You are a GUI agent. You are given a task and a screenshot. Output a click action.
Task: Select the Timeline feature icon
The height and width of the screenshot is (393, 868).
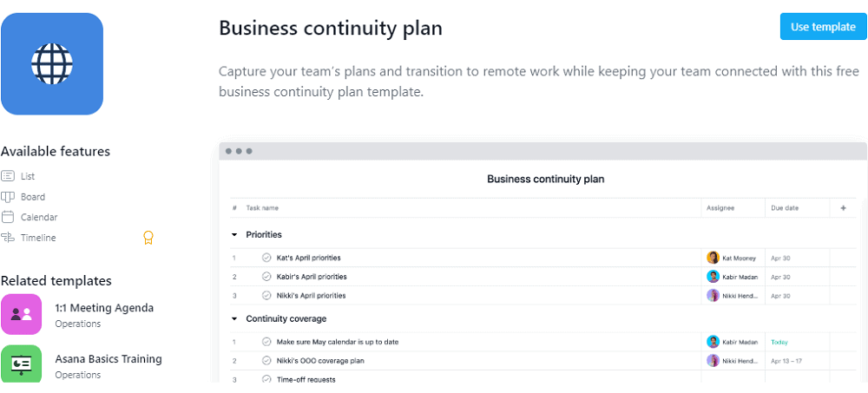[8, 238]
